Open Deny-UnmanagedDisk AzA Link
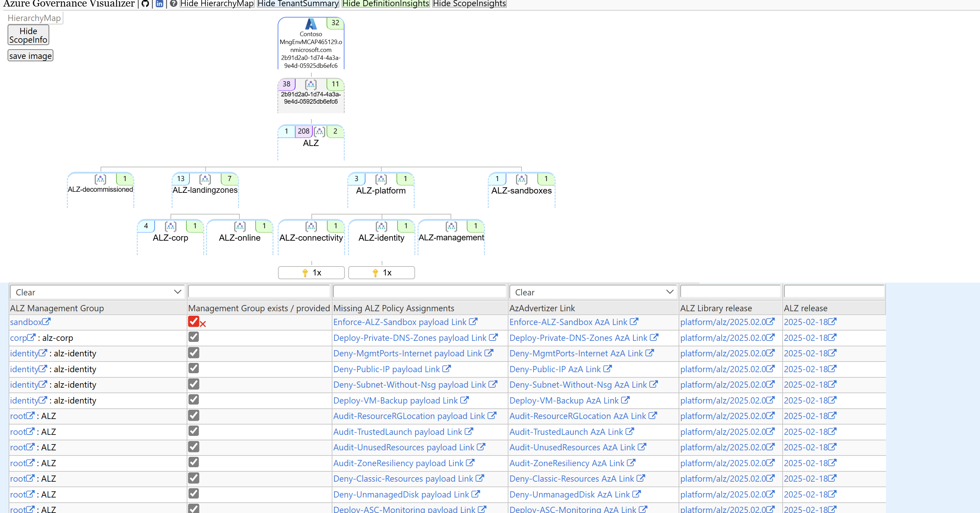Viewport: 980px width, 513px height. click(569, 494)
